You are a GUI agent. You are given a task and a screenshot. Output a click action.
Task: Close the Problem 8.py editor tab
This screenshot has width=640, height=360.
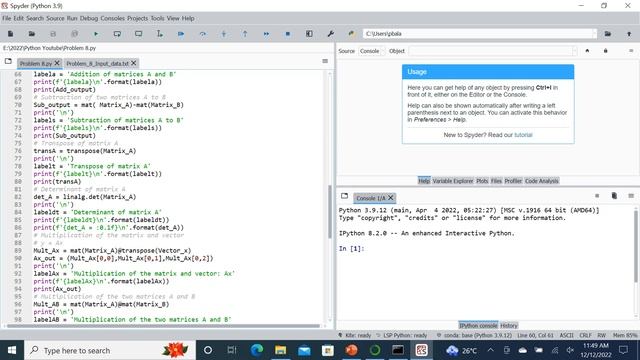click(x=57, y=63)
